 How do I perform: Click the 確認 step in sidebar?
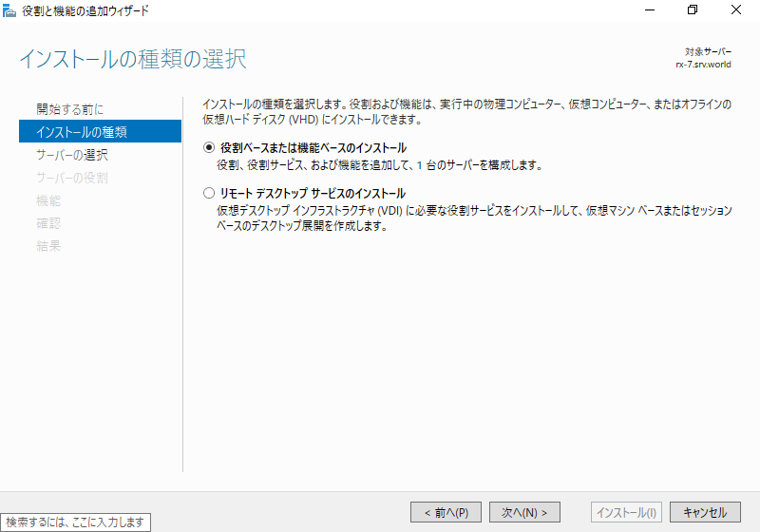[48, 223]
